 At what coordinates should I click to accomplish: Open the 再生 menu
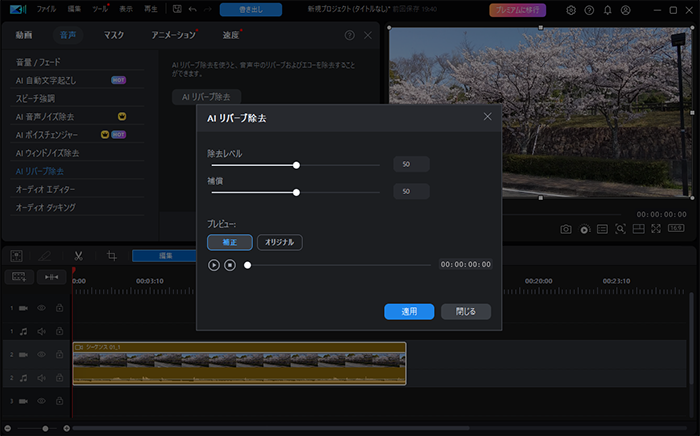pyautogui.click(x=151, y=9)
